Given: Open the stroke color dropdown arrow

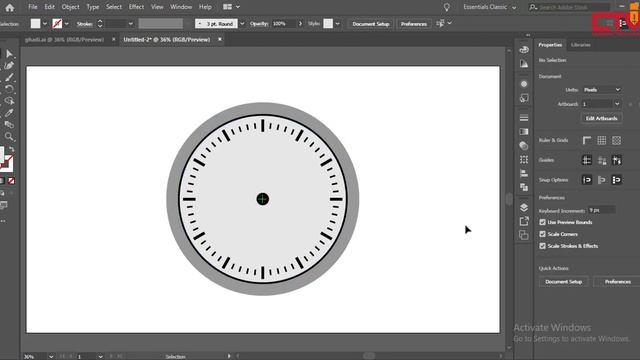Looking at the screenshot, I should pyautogui.click(x=67, y=24).
